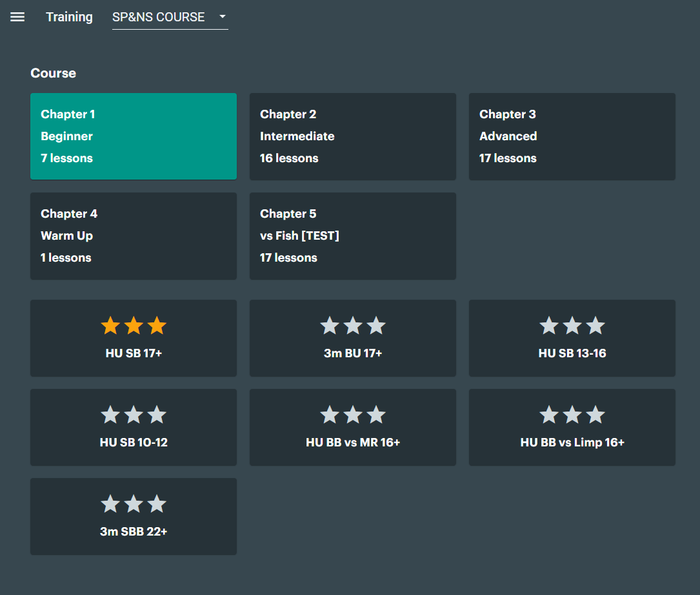Select the Chapter 1 Beginner card
The image size is (700, 595).
tap(133, 136)
